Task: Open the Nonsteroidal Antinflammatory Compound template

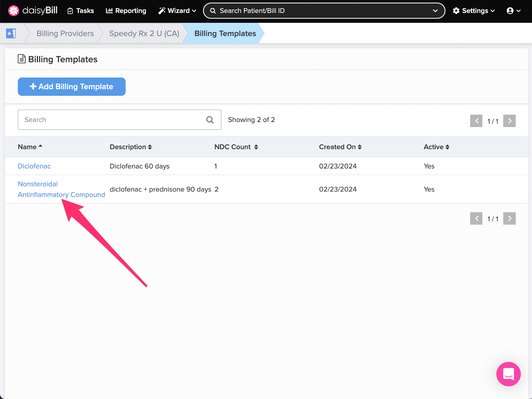Action: click(61, 189)
